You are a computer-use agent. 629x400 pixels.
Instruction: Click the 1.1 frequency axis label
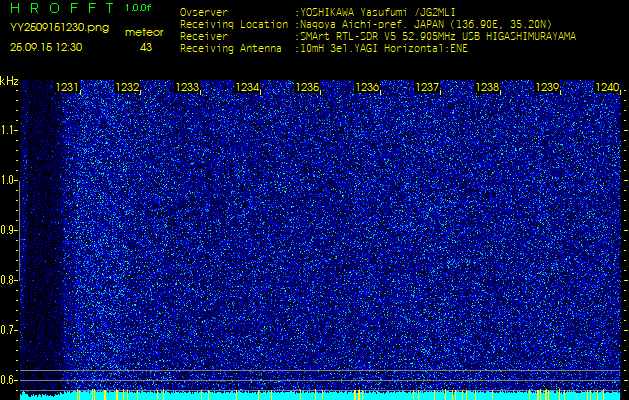click(x=8, y=130)
